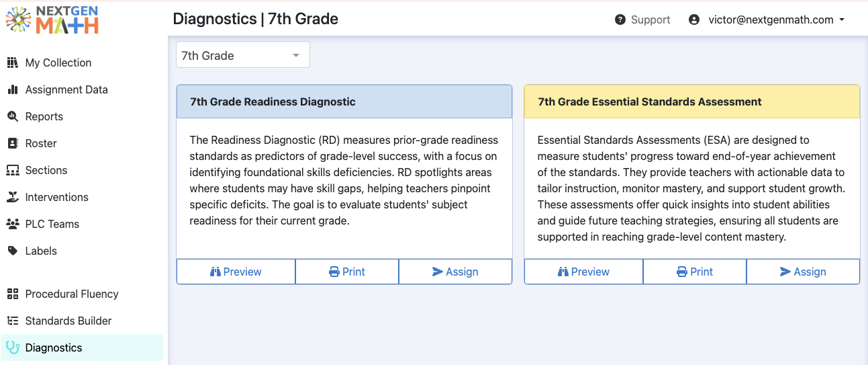Viewport: 868px width, 365px height.
Task: Click the Readiness Diagnostic description paragraph
Action: [344, 180]
